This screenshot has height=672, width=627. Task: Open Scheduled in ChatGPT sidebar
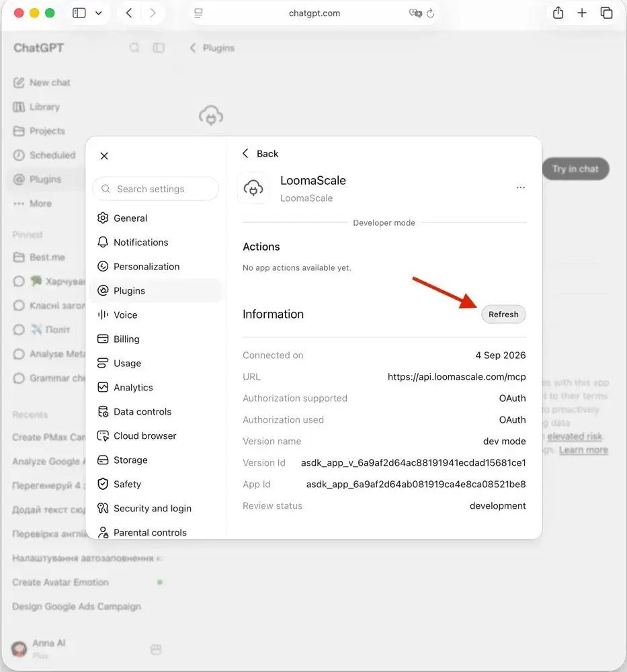(x=44, y=155)
